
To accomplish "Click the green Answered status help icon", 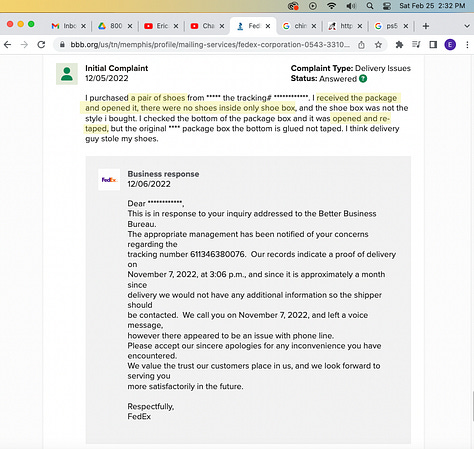I will [363, 79].
